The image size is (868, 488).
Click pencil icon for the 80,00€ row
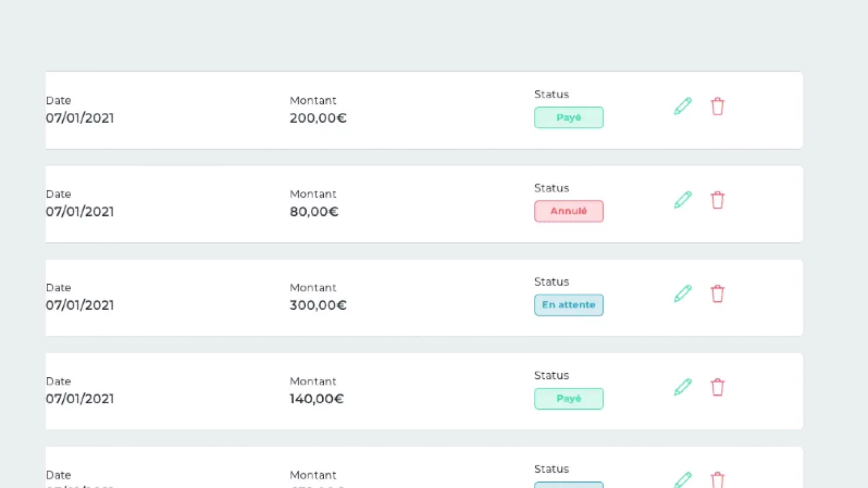(682, 200)
